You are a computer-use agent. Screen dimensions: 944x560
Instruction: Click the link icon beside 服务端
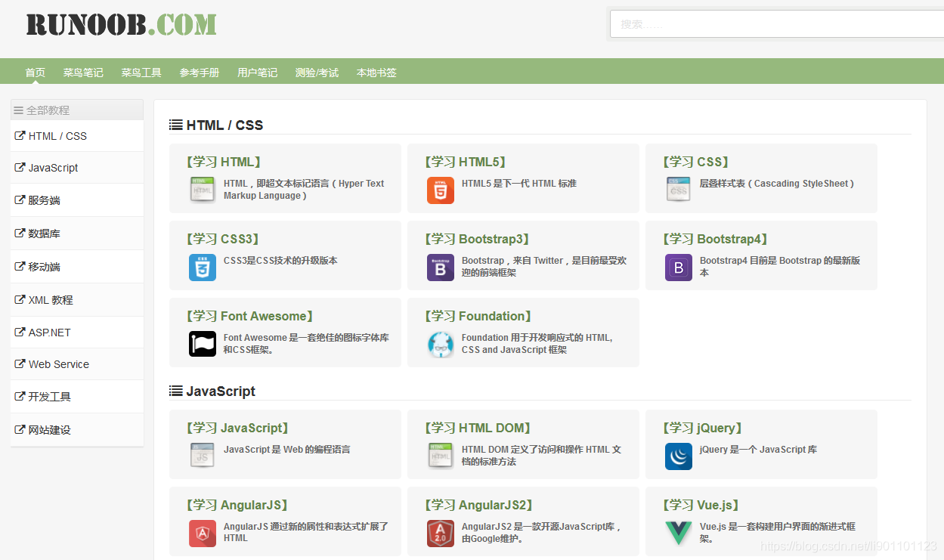20,200
